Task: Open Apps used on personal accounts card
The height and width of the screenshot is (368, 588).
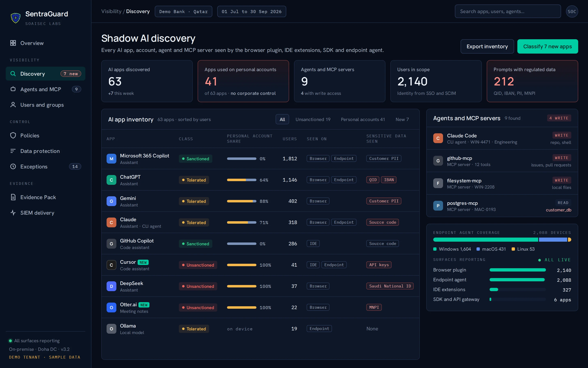Action: [x=243, y=81]
